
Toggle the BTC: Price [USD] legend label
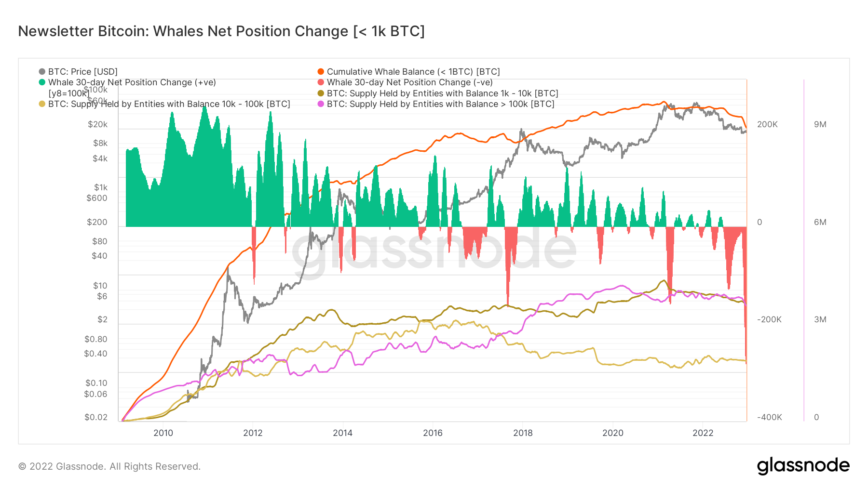click(83, 72)
